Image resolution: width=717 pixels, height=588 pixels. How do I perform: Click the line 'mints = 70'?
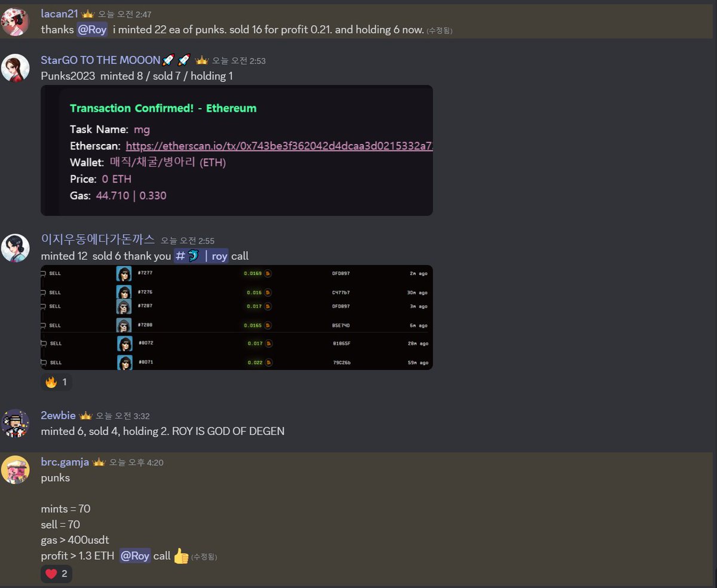pos(66,509)
